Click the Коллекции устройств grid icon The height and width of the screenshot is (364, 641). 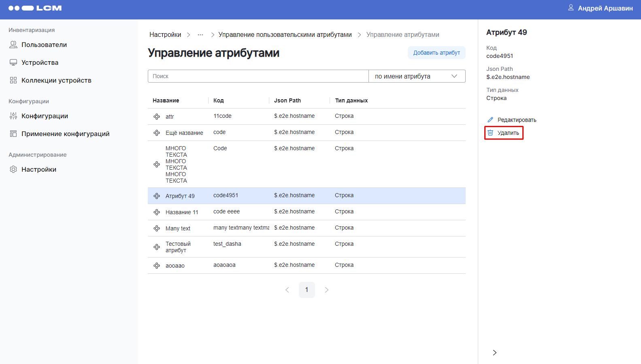pyautogui.click(x=13, y=80)
